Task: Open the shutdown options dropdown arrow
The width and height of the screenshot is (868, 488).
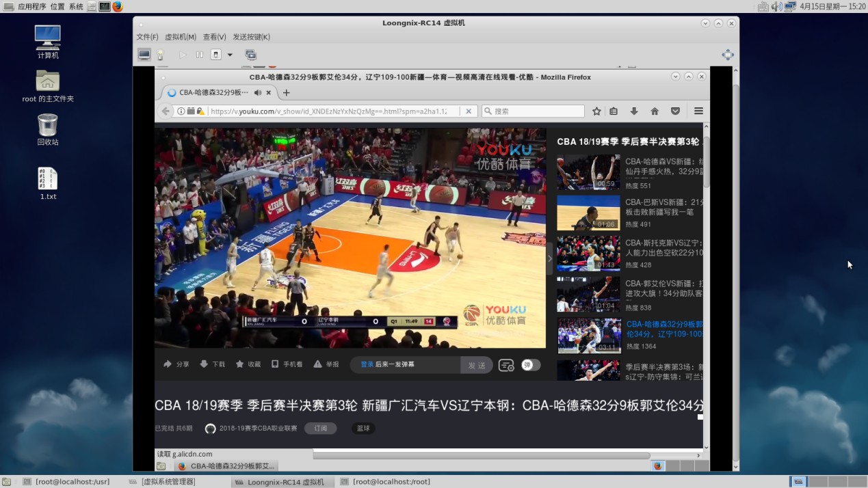Action: click(230, 55)
